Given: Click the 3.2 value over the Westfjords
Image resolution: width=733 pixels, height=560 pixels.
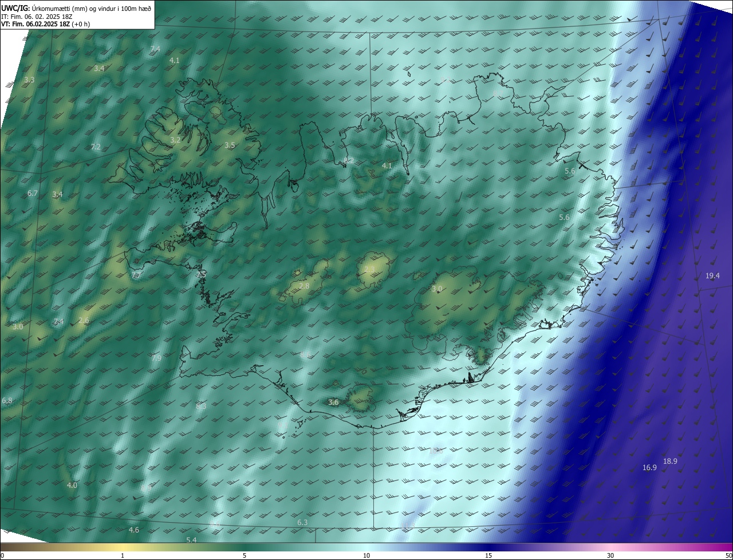Looking at the screenshot, I should click(x=176, y=140).
